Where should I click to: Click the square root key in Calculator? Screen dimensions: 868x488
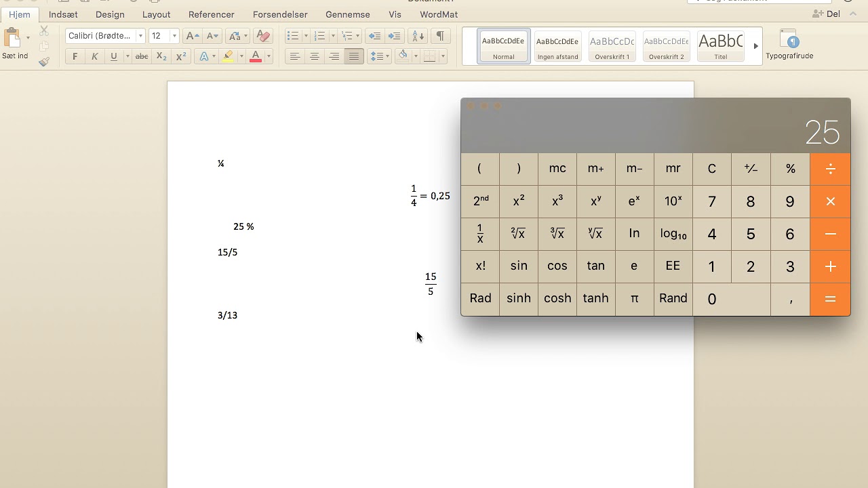pyautogui.click(x=519, y=234)
